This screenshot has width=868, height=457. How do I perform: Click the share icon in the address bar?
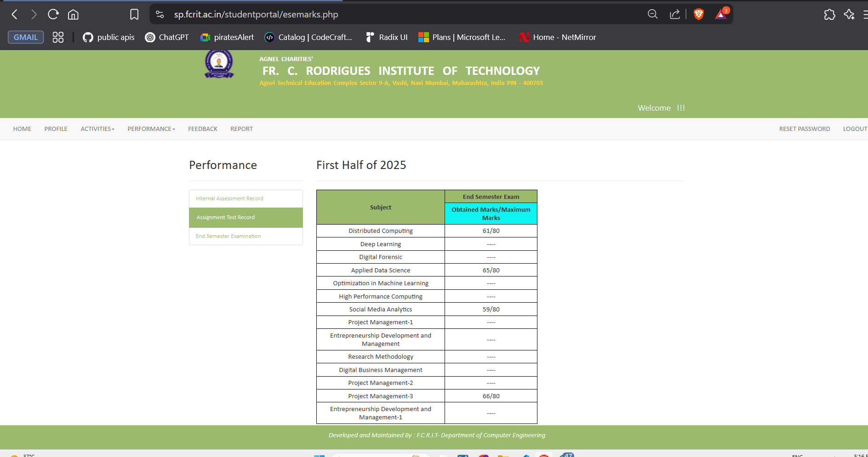pos(674,15)
